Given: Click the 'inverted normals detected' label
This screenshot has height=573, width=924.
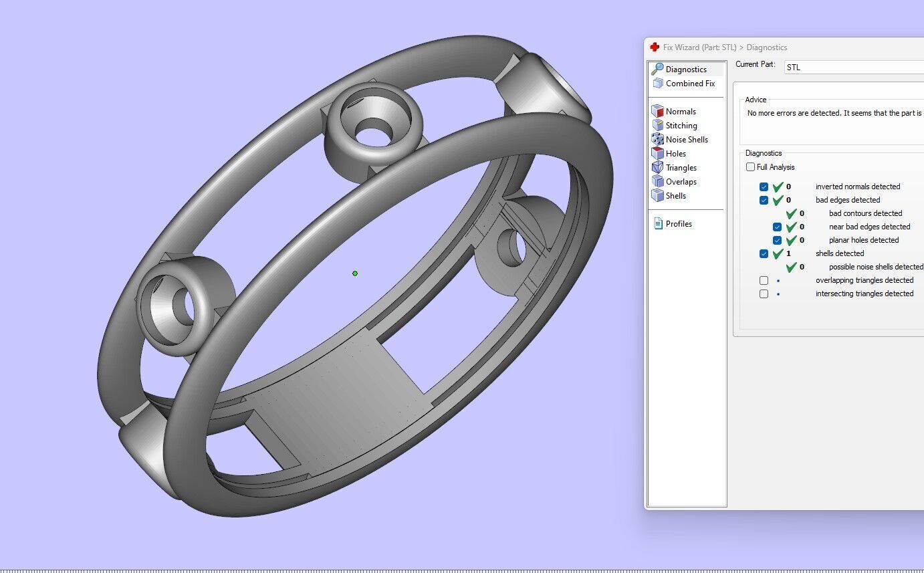Looking at the screenshot, I should click(858, 187).
